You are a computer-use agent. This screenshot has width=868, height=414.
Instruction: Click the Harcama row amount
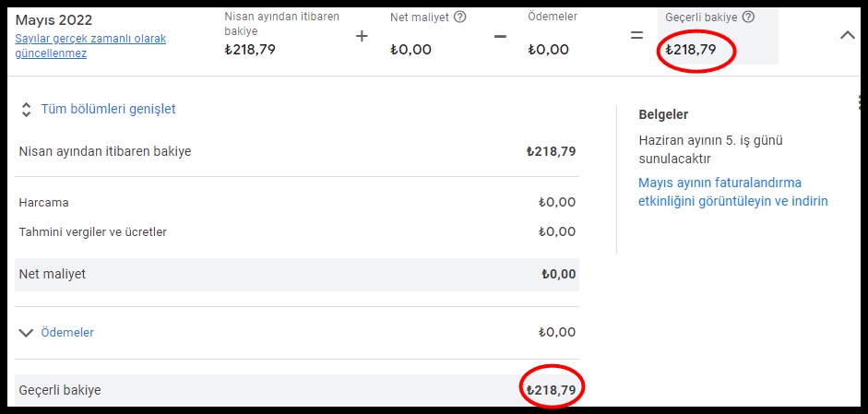557,203
